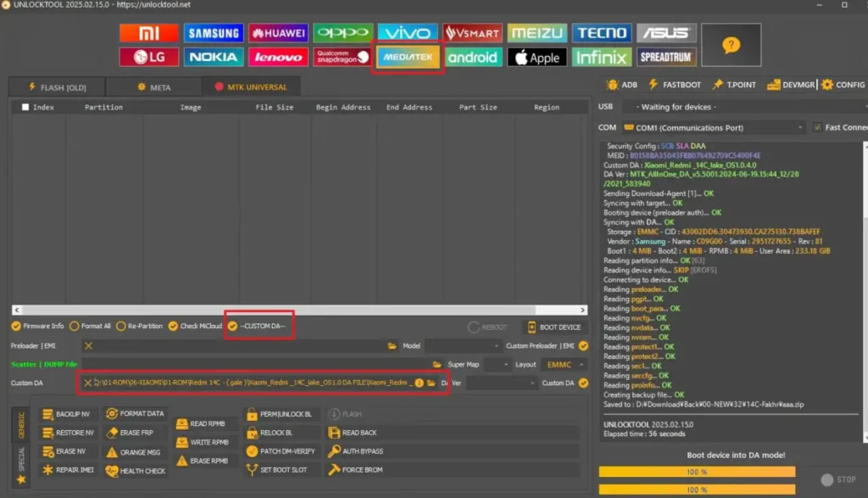This screenshot has width=868, height=498.
Task: Choose the Samsung brand logo
Action: click(x=213, y=33)
